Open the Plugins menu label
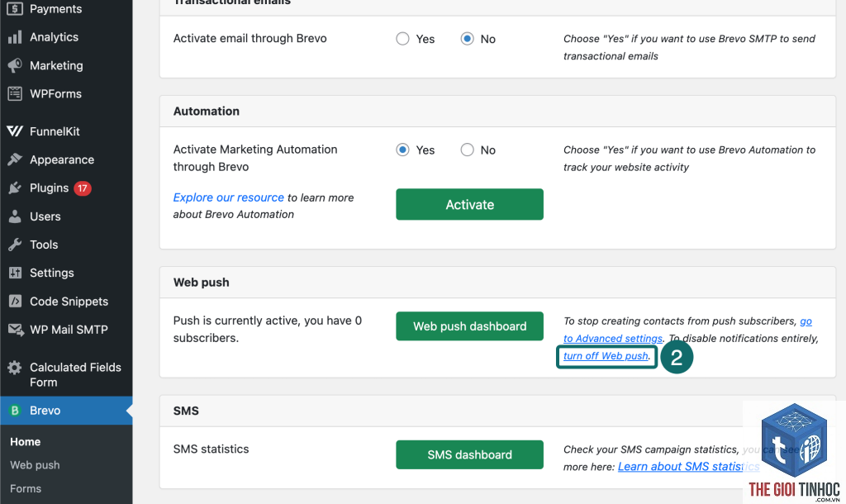 point(49,188)
